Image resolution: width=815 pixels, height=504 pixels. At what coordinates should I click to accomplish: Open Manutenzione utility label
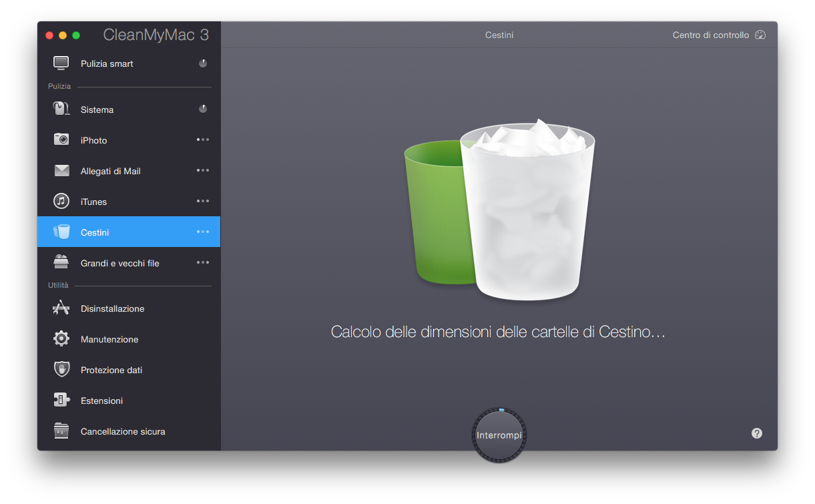[x=109, y=339]
